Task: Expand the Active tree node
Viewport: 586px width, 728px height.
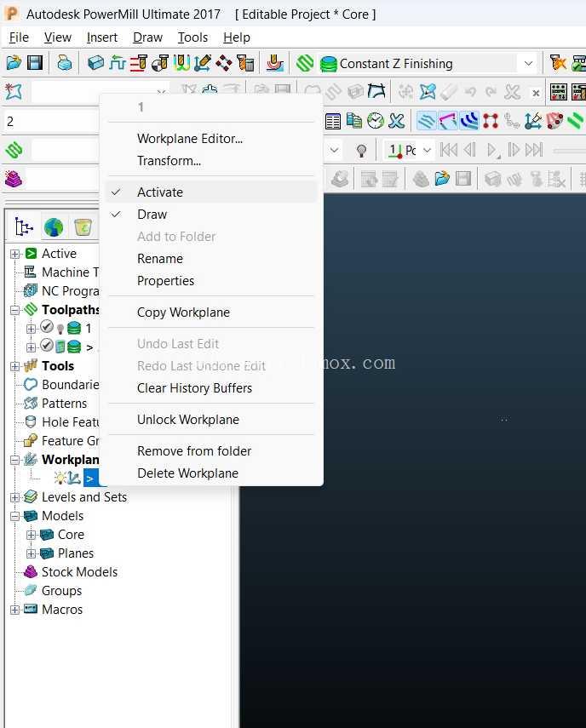Action: (x=14, y=254)
